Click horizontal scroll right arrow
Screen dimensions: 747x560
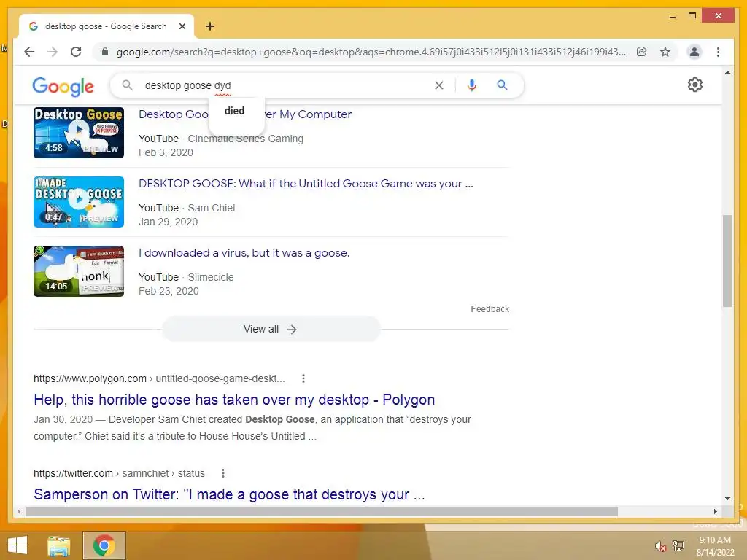[715, 511]
